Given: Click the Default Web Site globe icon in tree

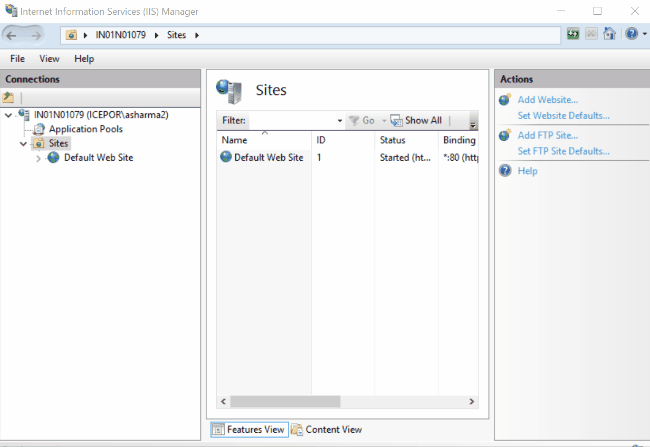Looking at the screenshot, I should click(x=53, y=158).
